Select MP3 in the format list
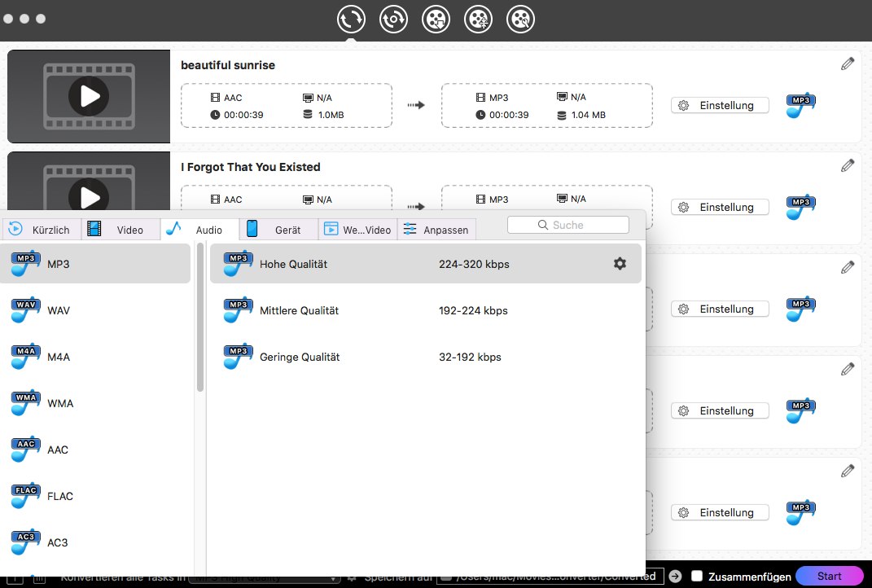 pos(95,264)
